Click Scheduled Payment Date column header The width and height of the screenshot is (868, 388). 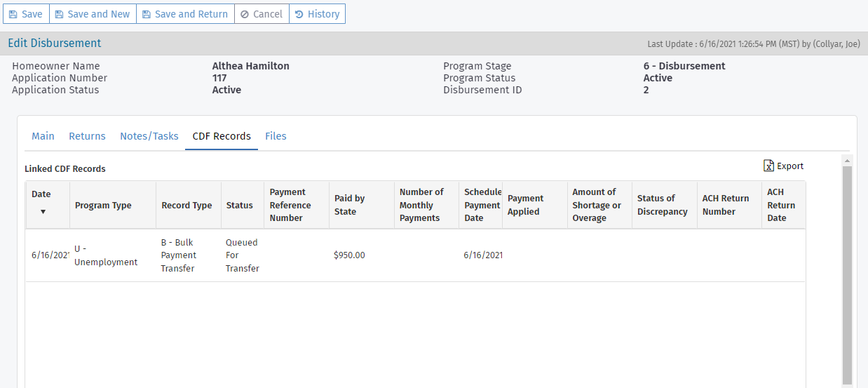click(481, 205)
